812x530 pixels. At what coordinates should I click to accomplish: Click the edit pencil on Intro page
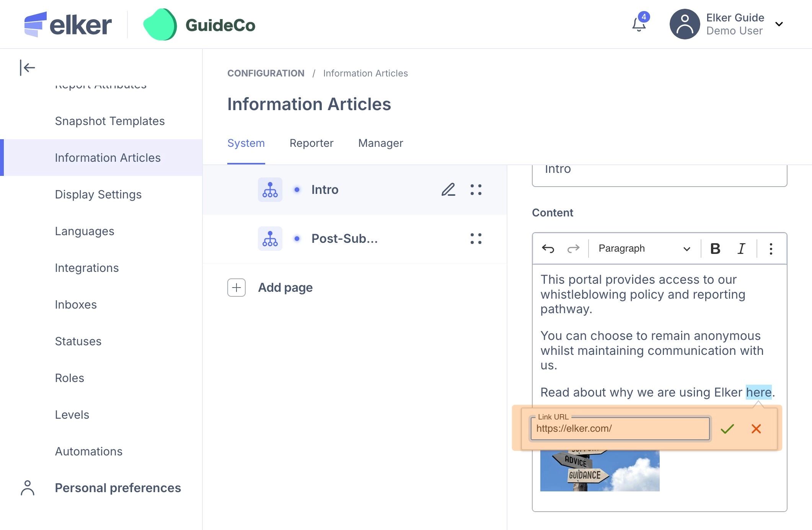pos(448,190)
